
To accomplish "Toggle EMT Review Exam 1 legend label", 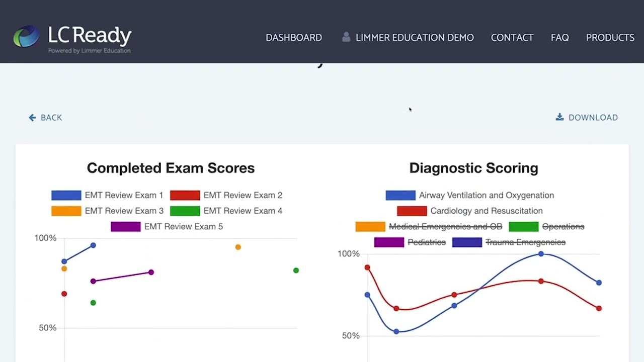I will pos(124,195).
